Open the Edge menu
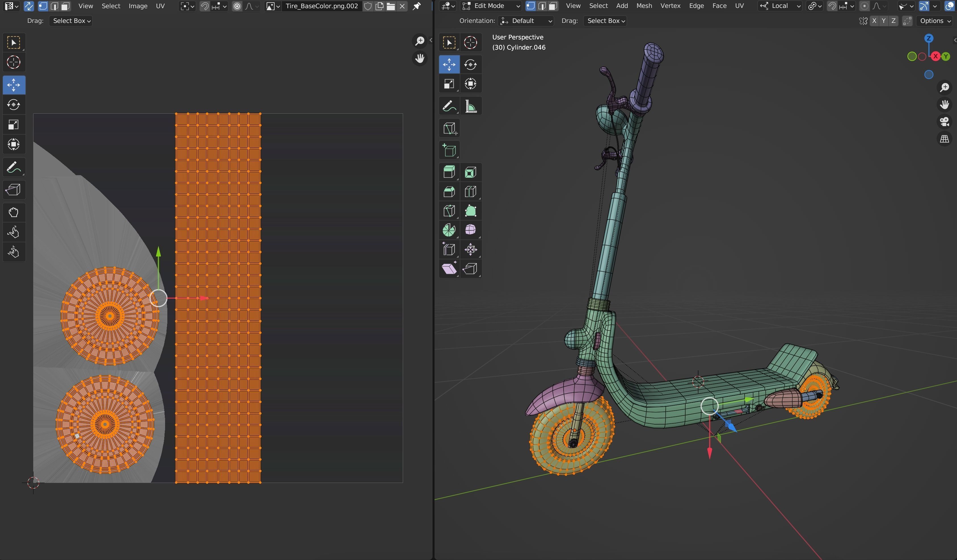 click(x=697, y=6)
